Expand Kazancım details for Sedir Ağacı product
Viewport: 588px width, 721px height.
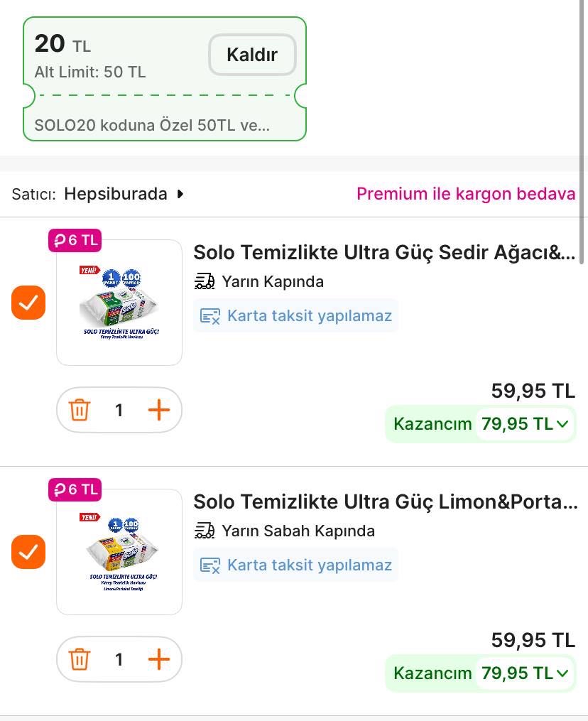tap(562, 424)
